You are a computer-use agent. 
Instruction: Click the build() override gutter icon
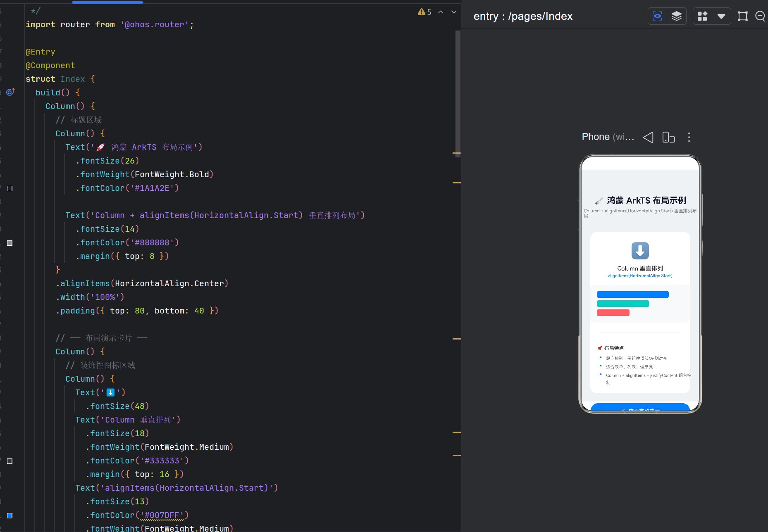(x=10, y=92)
